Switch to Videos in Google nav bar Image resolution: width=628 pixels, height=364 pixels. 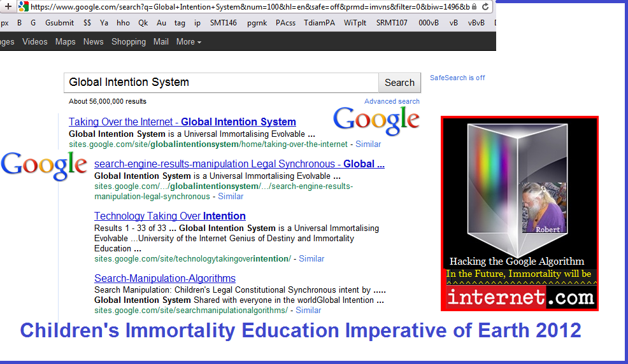click(x=35, y=41)
